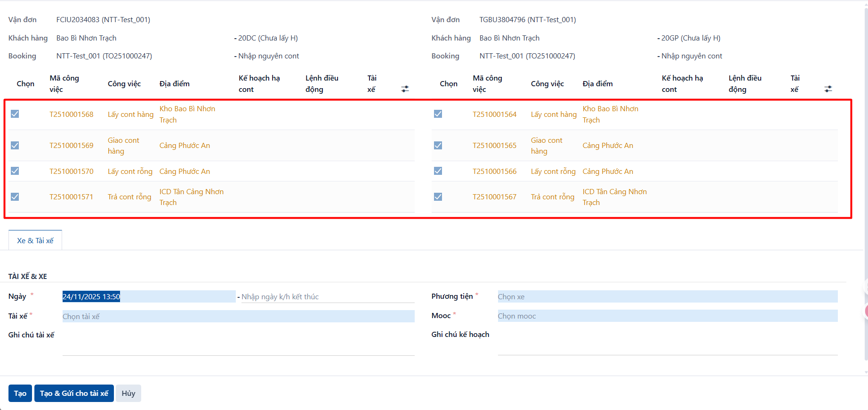Focus the 'Nhập ngày k/h kết thúc' end date field
Image resolution: width=868 pixels, height=410 pixels.
[x=328, y=297]
